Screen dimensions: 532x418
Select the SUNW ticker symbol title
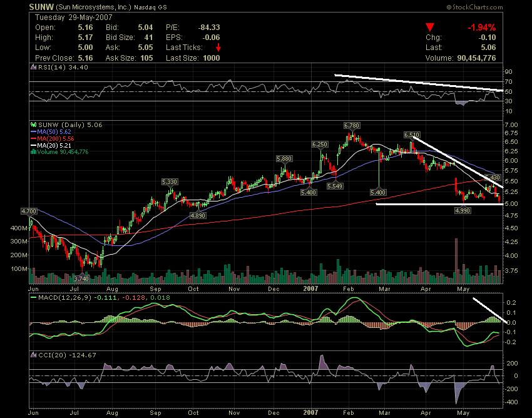point(41,7)
